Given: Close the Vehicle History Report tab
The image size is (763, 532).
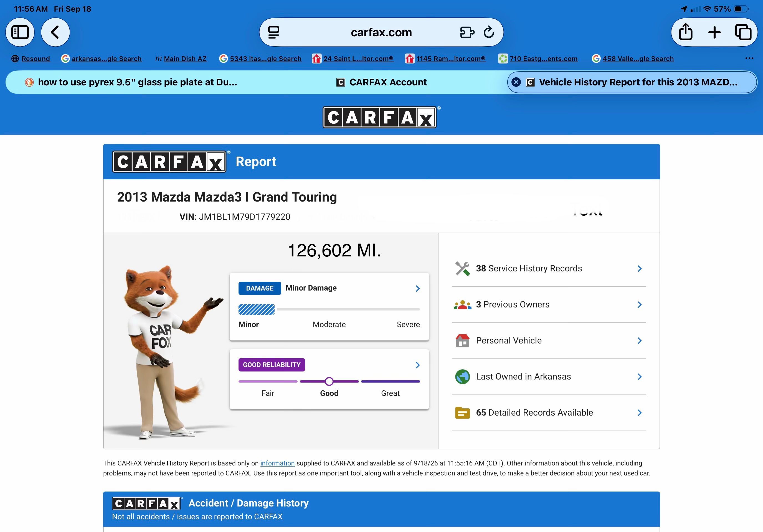Looking at the screenshot, I should click(x=516, y=82).
